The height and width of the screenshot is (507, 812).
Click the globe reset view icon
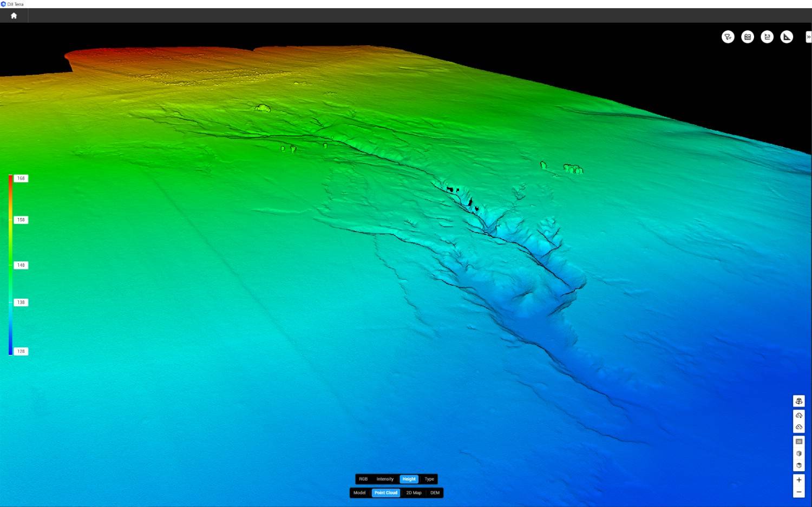798,401
